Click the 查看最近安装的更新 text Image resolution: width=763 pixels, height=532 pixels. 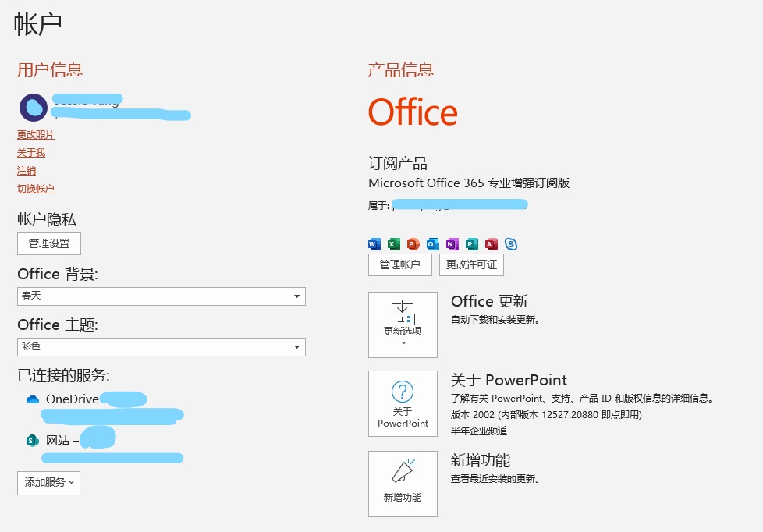tap(495, 479)
